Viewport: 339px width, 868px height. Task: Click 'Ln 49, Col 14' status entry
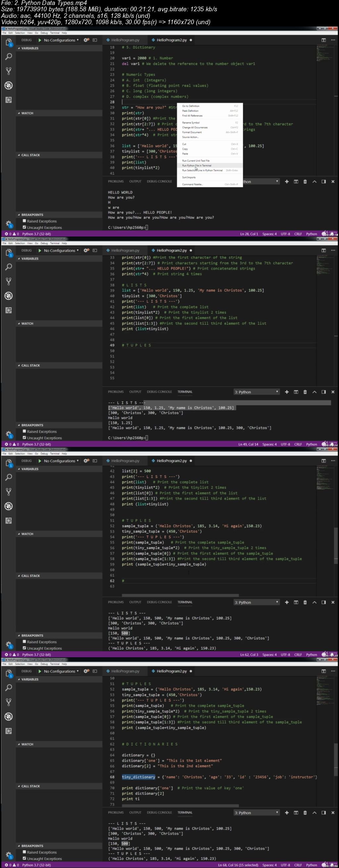(248, 444)
